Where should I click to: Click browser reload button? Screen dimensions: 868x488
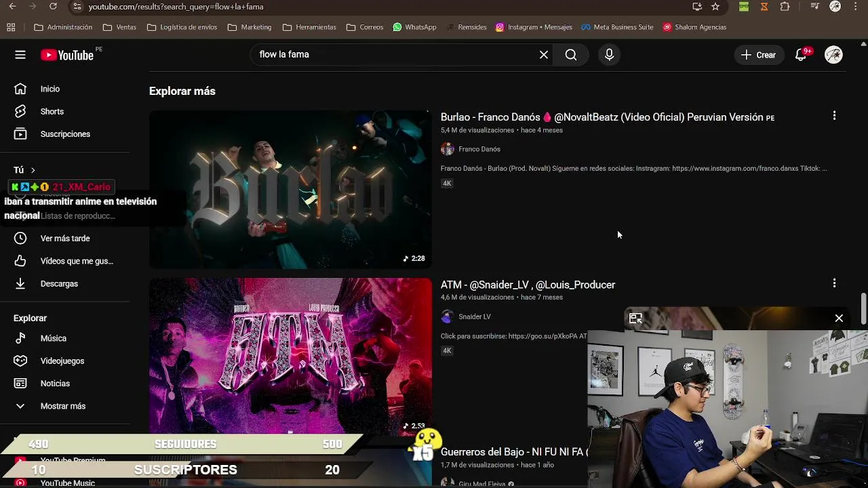pos(53,7)
